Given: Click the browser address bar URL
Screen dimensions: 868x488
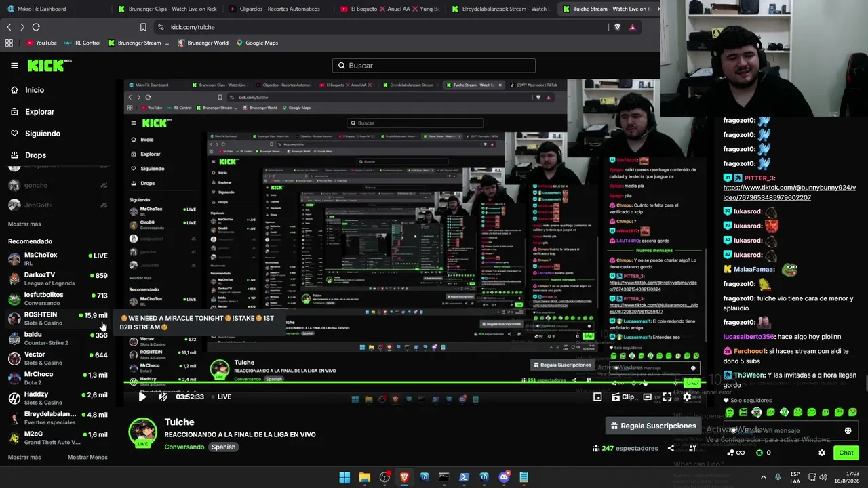Looking at the screenshot, I should 193,27.
